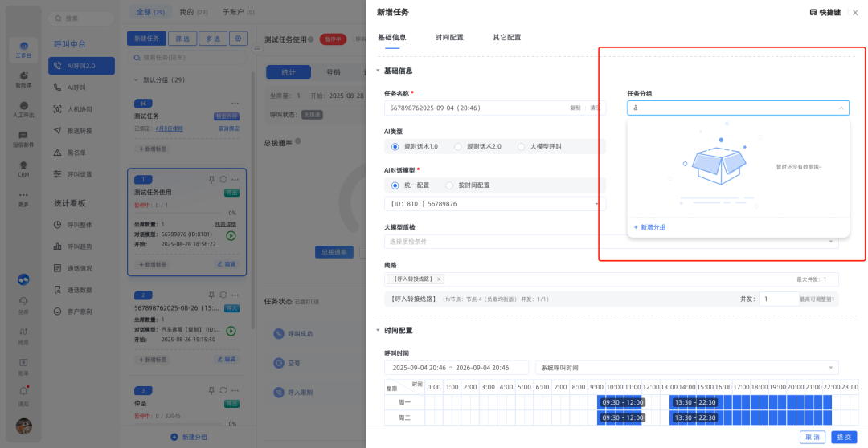Click the Monday 09:30 - 12:00 time block
Screen dimensions: 868x448
coord(621,402)
